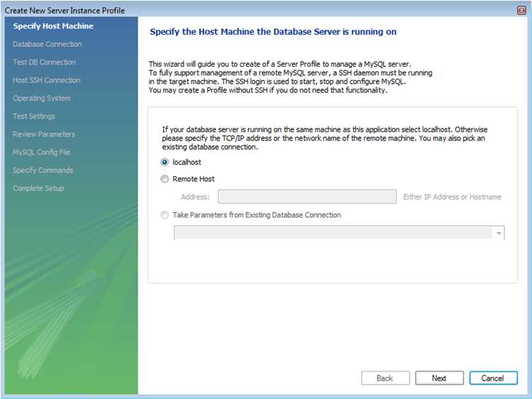Image resolution: width=532 pixels, height=399 pixels.
Task: Go to the Host SSH Connection step
Action: point(47,80)
